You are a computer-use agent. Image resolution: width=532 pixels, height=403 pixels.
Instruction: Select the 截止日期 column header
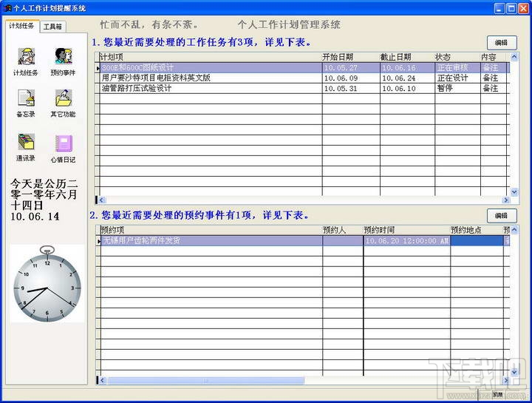(407, 57)
